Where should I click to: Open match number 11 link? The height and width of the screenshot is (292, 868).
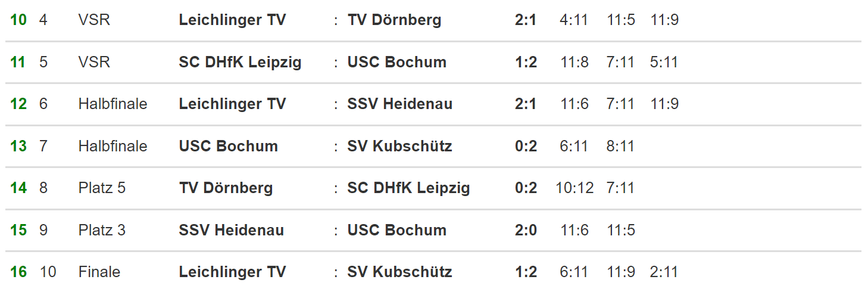[18, 62]
